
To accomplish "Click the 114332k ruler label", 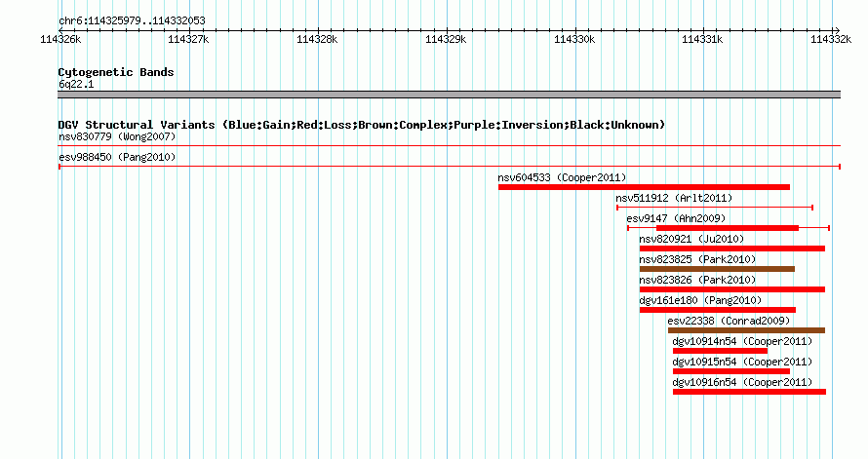I will point(831,39).
